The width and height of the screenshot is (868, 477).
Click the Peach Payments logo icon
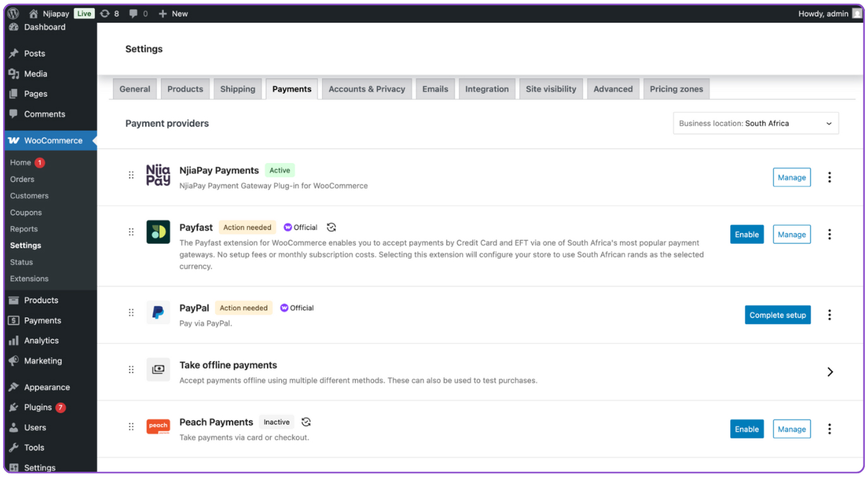click(x=158, y=426)
